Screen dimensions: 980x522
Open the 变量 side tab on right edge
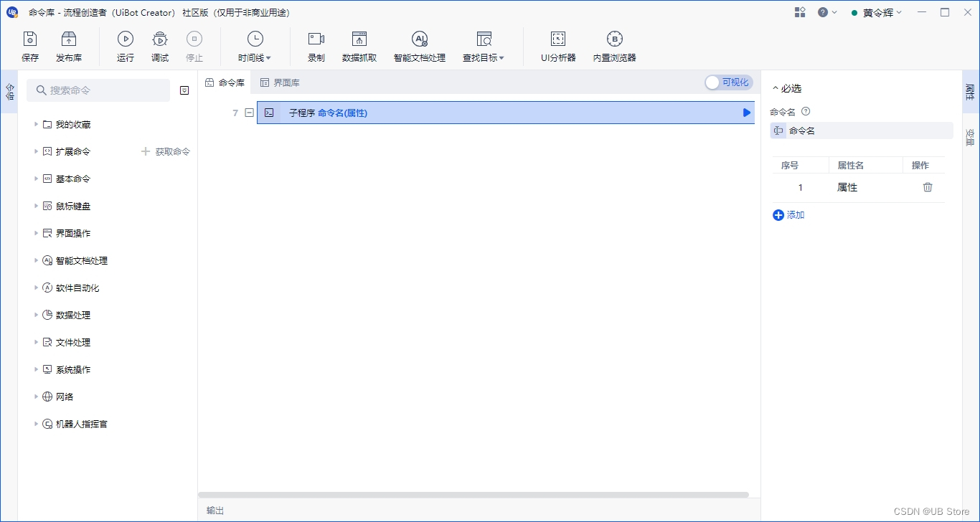[x=970, y=136]
